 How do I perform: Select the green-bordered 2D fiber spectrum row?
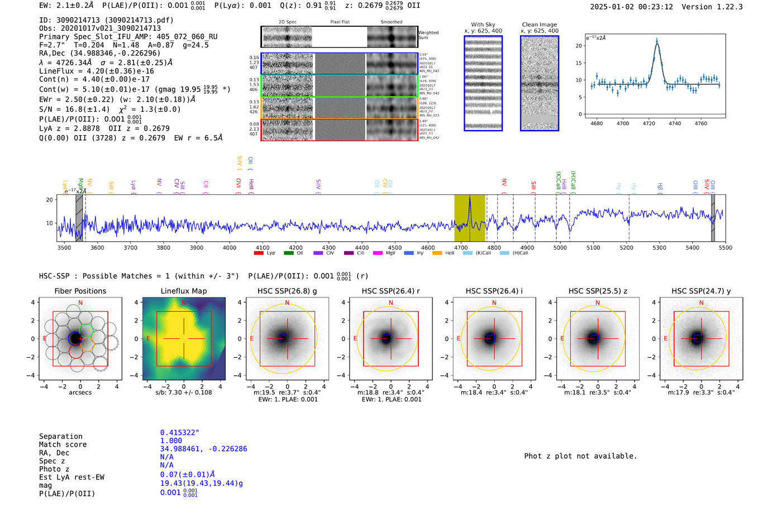(x=339, y=86)
